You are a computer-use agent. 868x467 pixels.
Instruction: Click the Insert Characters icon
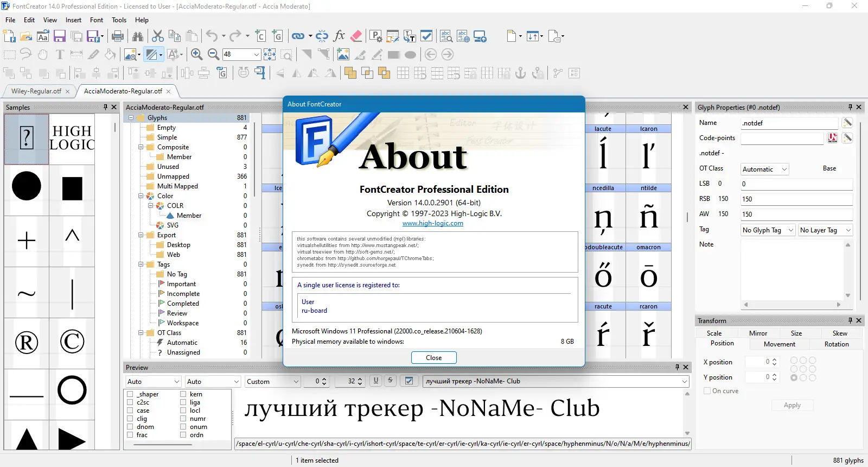pos(260,36)
